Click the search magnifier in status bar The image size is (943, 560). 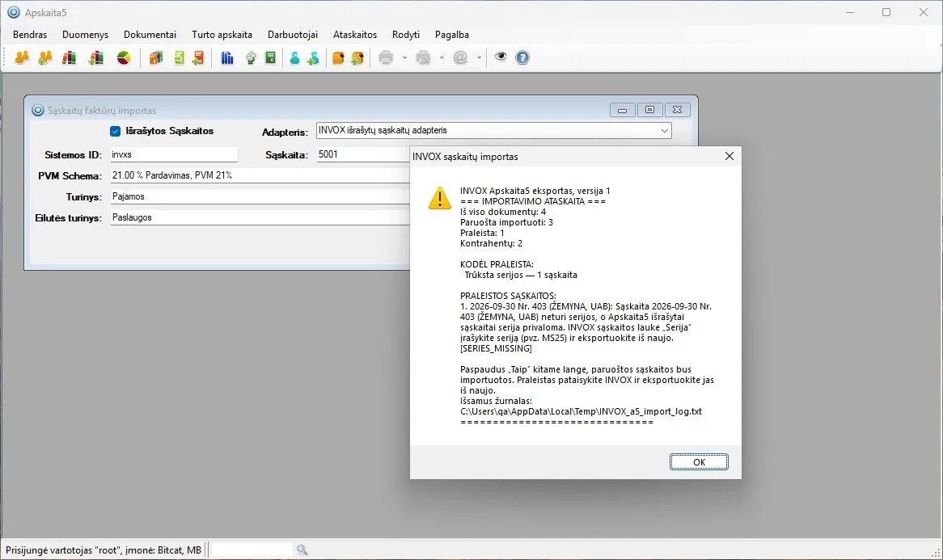click(302, 549)
